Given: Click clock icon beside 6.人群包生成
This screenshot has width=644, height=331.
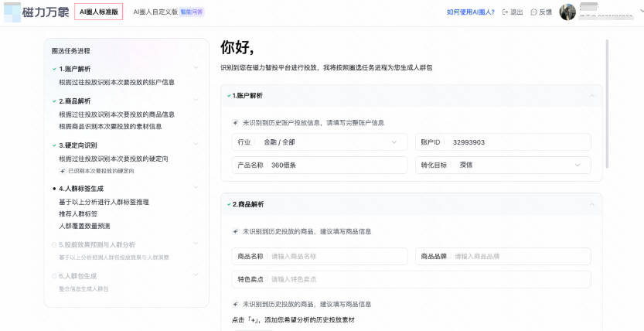Looking at the screenshot, I should coord(54,276).
